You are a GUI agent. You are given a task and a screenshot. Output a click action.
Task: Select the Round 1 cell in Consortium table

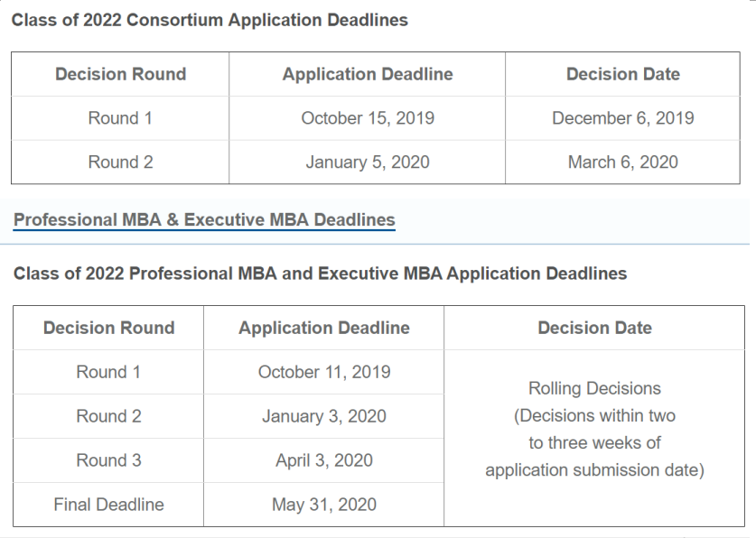tap(120, 118)
